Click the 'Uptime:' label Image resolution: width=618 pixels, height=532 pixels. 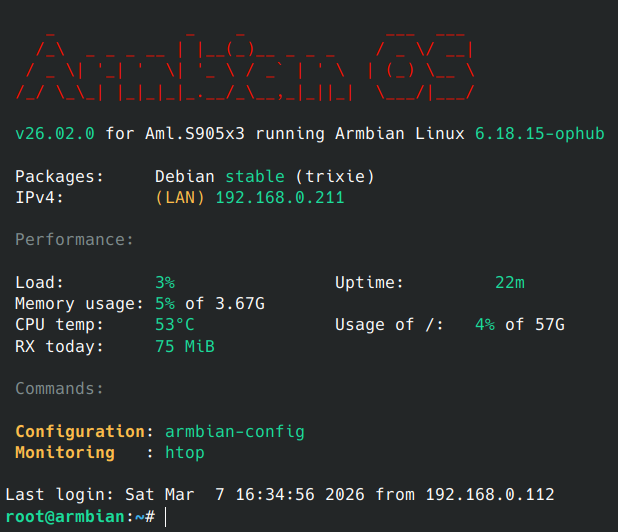pos(369,283)
